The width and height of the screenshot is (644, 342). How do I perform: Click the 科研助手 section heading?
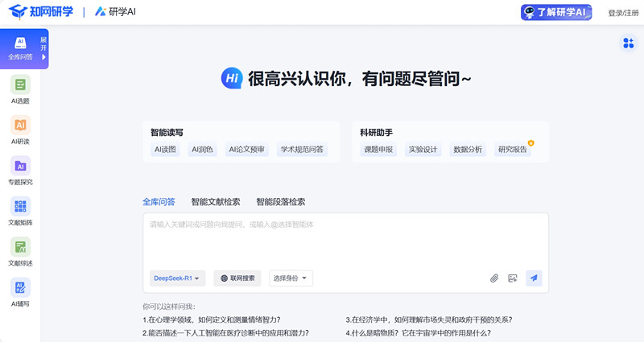click(376, 132)
